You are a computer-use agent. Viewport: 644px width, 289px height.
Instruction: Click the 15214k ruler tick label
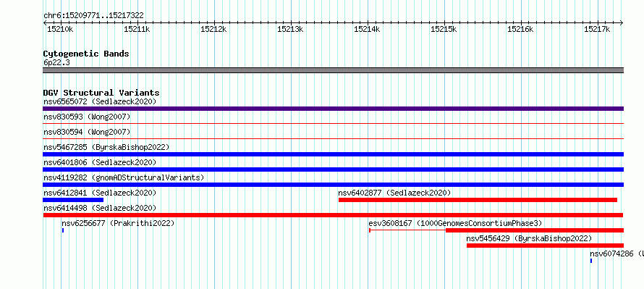(x=367, y=29)
